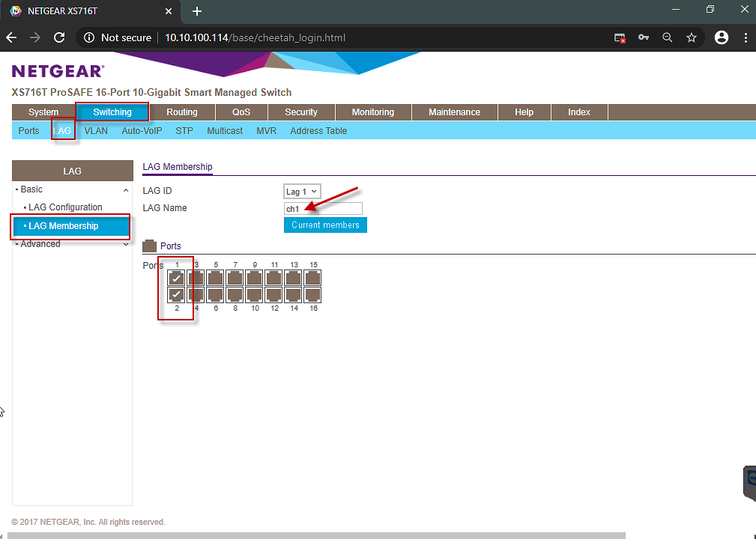Toggle port 11 LAG membership
Screen dimensions: 756x539
274,278
